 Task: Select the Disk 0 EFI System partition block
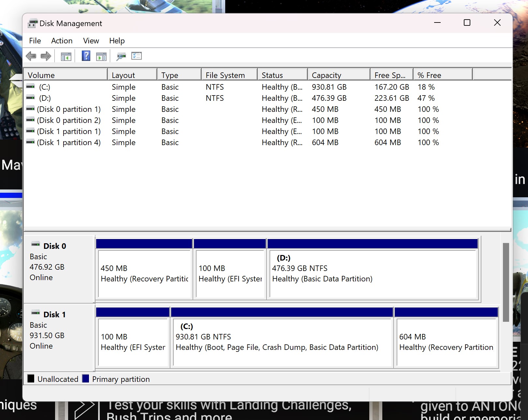[x=229, y=274]
